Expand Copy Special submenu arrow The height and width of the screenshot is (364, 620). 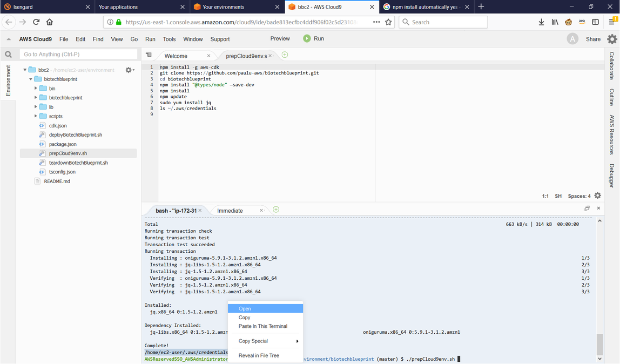297,341
